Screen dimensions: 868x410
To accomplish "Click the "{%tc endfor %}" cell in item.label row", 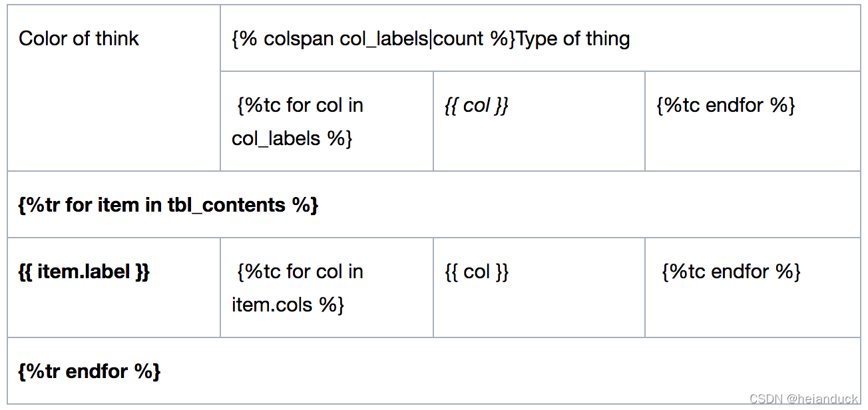I will click(x=753, y=288).
